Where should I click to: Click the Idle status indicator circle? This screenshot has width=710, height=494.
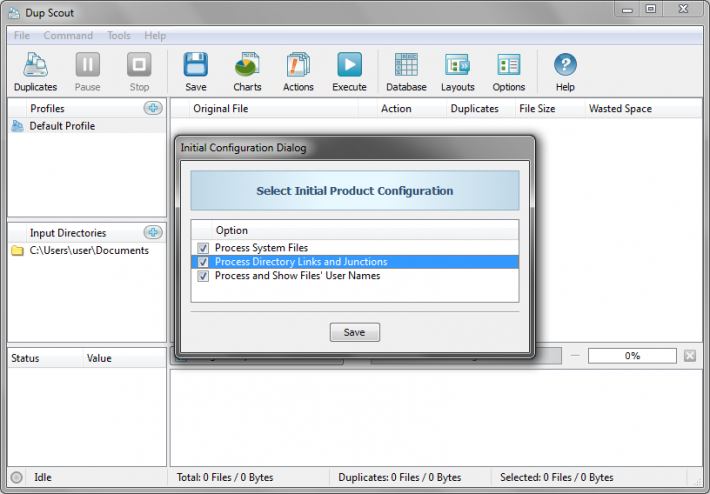tap(16, 477)
